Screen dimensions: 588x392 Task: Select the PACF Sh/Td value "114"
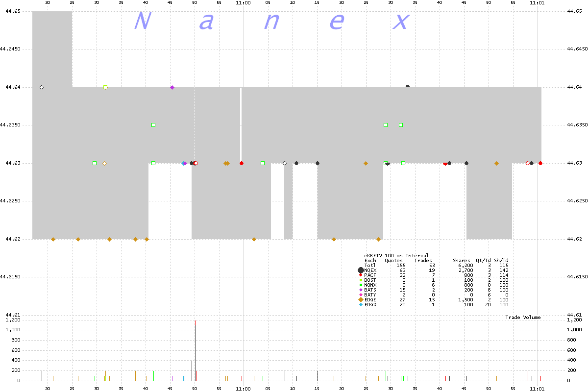point(504,275)
